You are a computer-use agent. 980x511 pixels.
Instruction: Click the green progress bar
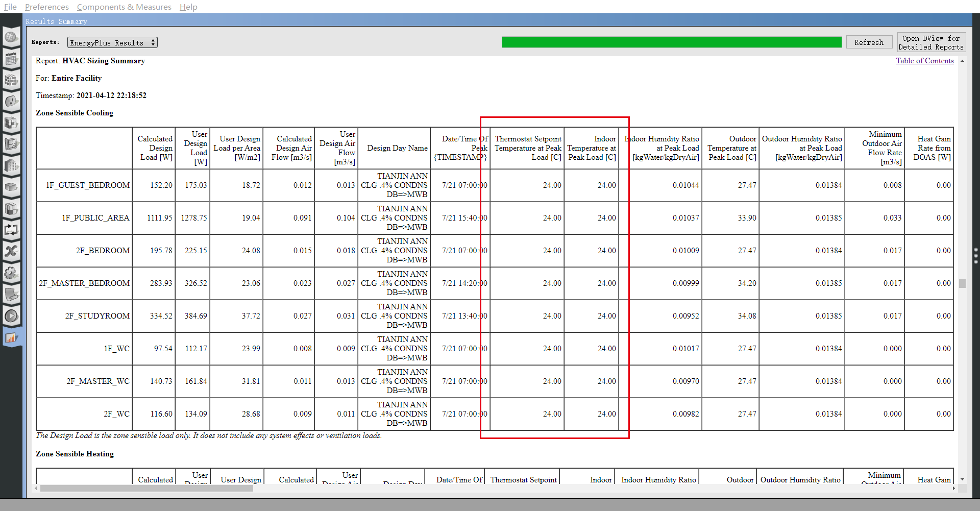pos(671,42)
